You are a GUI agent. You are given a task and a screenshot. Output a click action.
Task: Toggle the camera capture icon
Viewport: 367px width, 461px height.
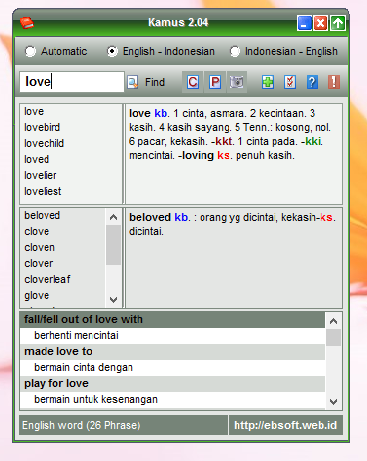237,82
